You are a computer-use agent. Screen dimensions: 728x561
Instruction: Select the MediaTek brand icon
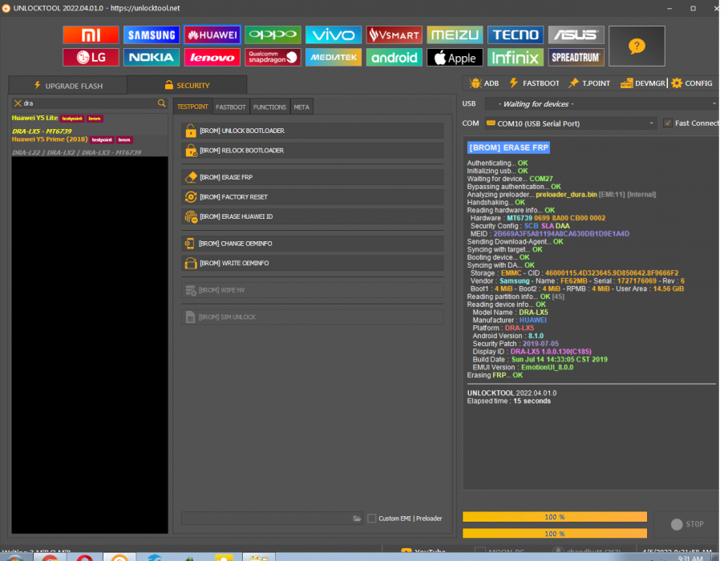tap(334, 58)
